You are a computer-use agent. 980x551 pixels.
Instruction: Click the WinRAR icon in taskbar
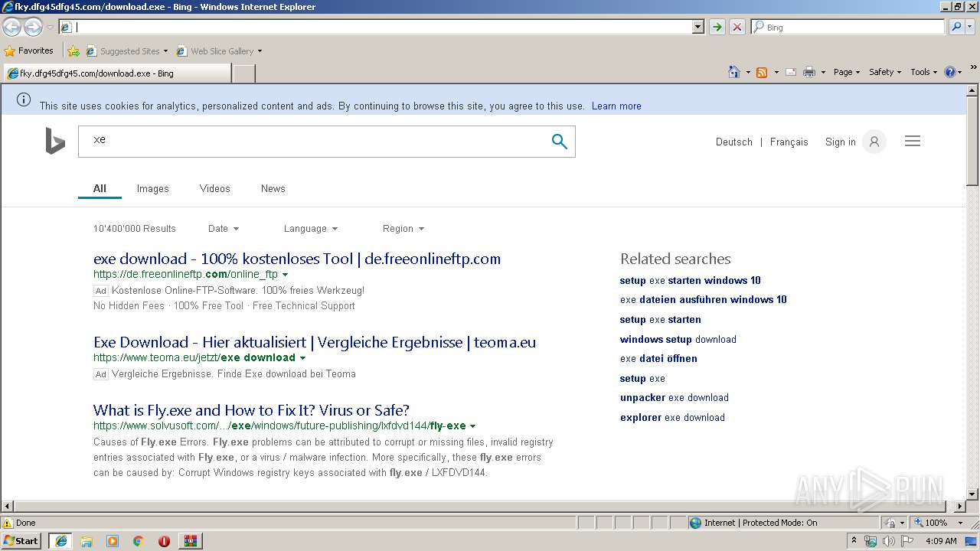[x=190, y=541]
